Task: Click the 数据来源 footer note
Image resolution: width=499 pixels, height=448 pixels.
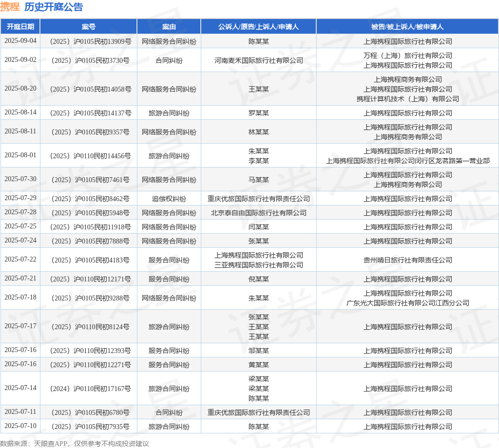Action: [75, 444]
